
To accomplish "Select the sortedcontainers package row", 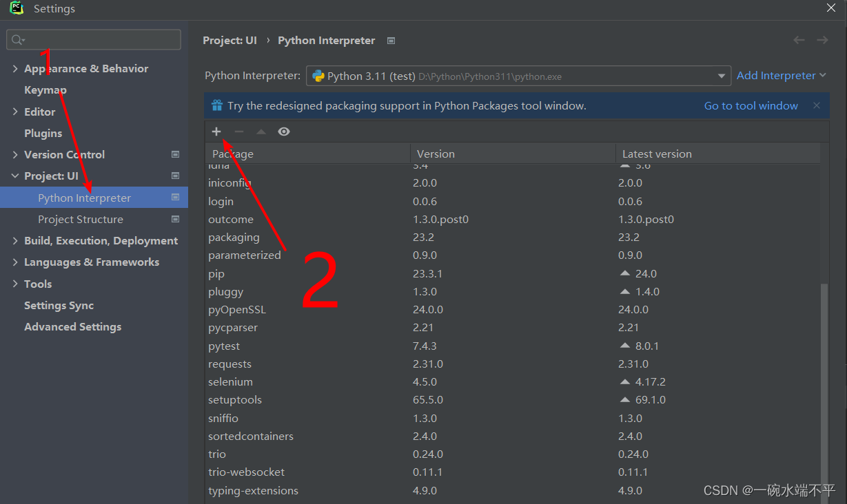I will [x=513, y=436].
